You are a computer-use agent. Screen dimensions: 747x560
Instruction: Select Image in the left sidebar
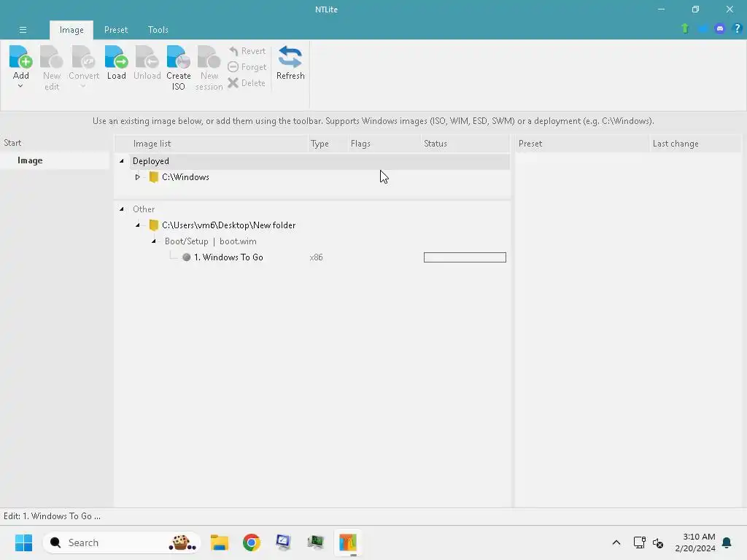coord(54,160)
